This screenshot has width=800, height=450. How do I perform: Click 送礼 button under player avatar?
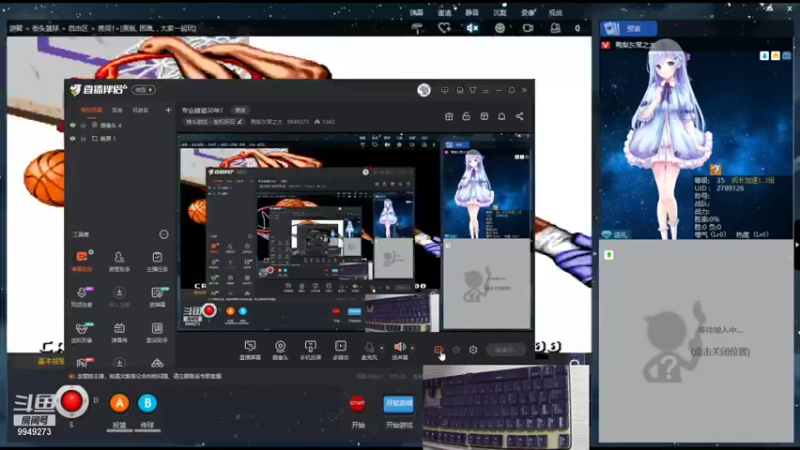(615, 235)
